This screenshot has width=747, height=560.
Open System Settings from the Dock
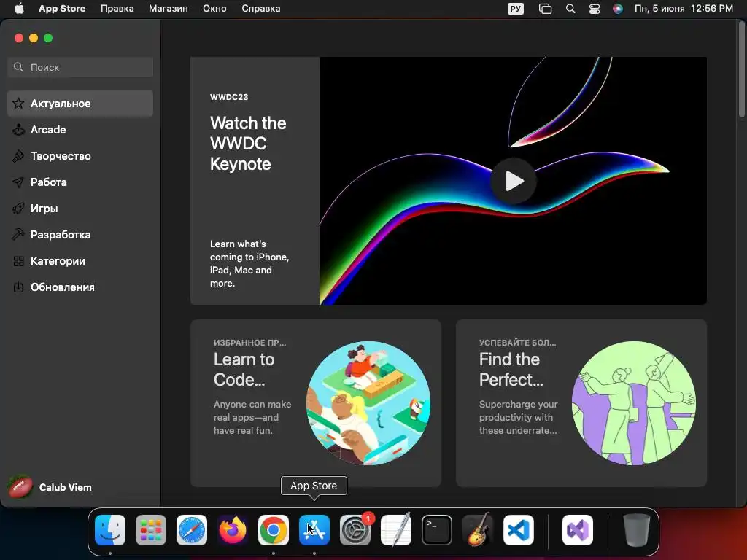[x=355, y=530]
